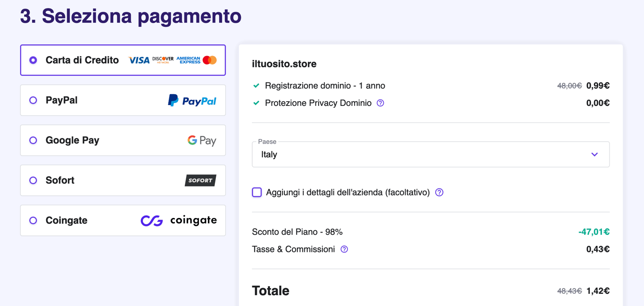Select the PayPal payment radio button
The height and width of the screenshot is (306, 644).
[x=33, y=100]
